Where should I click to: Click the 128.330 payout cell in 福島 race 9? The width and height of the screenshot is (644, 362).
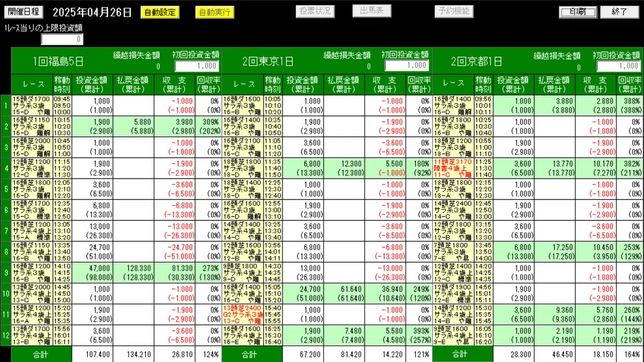coord(133,273)
